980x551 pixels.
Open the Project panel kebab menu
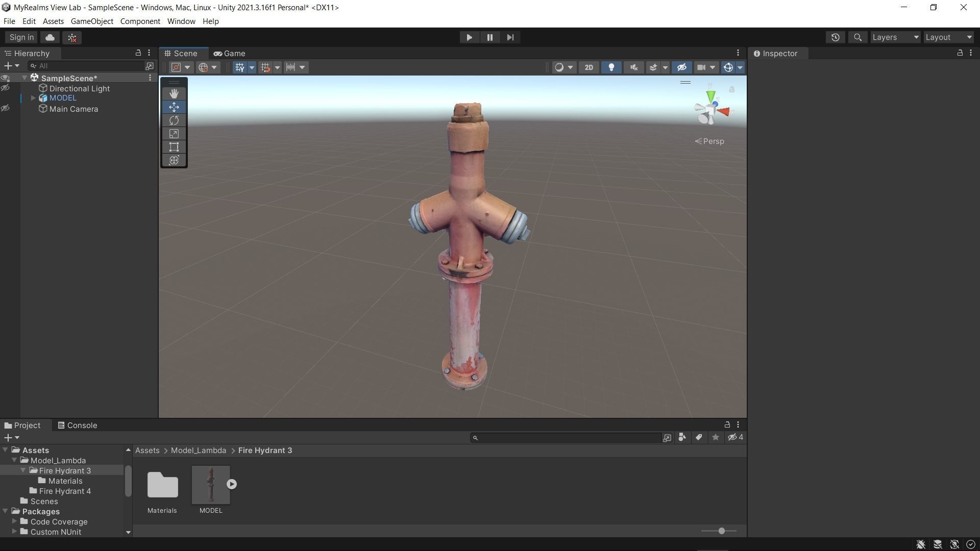[738, 424]
